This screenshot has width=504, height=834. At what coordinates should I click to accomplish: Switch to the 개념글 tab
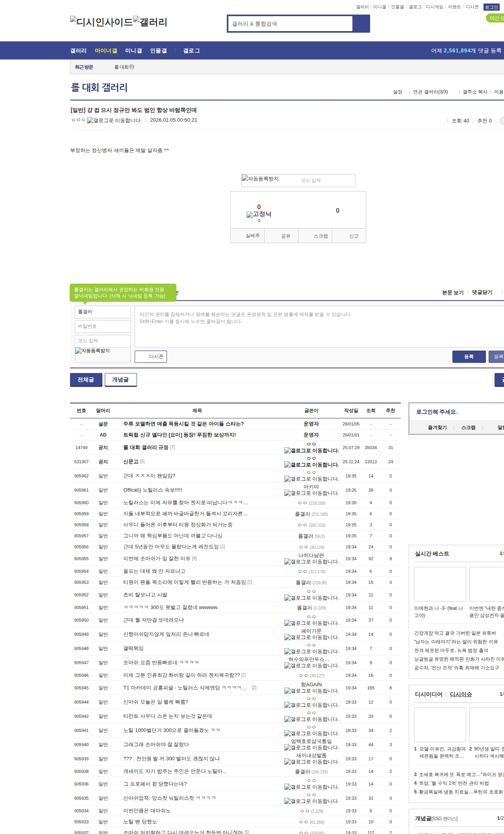point(120,380)
